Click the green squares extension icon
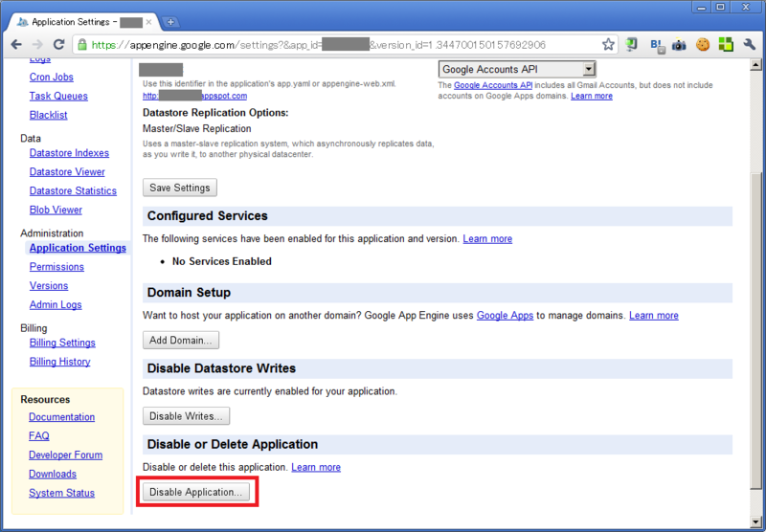Screen dimensions: 766x532 (726, 44)
